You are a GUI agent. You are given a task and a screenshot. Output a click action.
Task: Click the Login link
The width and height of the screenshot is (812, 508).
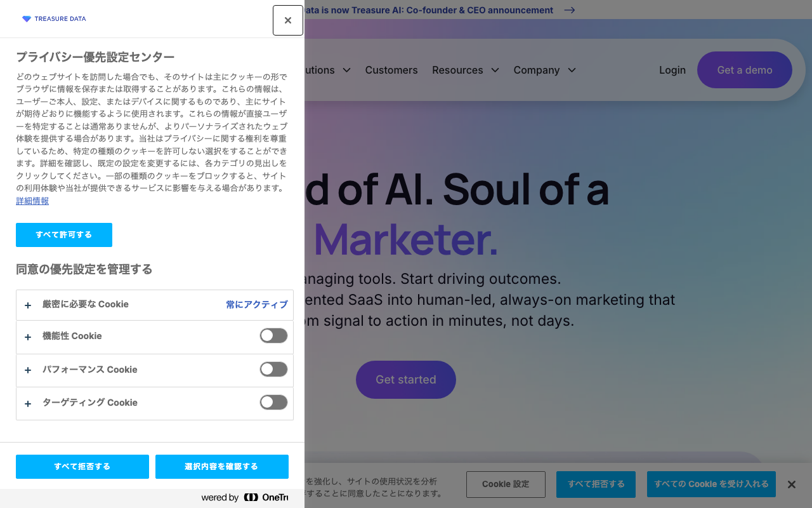coord(672,70)
